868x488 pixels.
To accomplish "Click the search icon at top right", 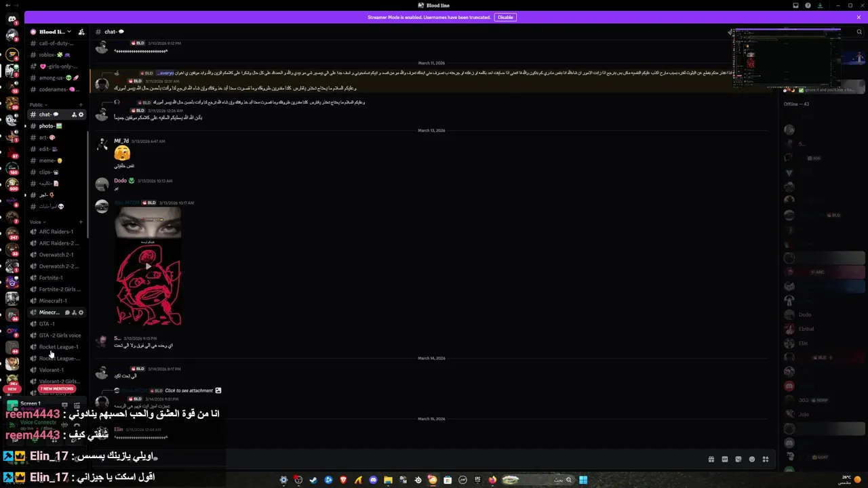I will tap(859, 32).
